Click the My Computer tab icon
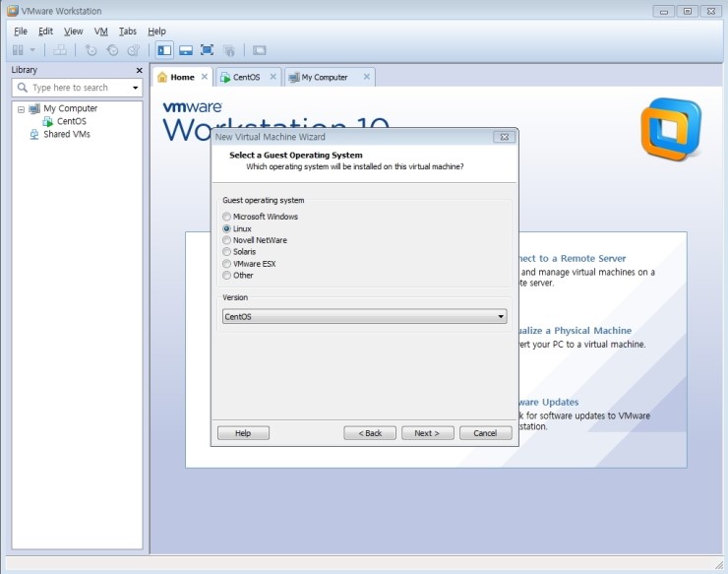 tap(293, 78)
